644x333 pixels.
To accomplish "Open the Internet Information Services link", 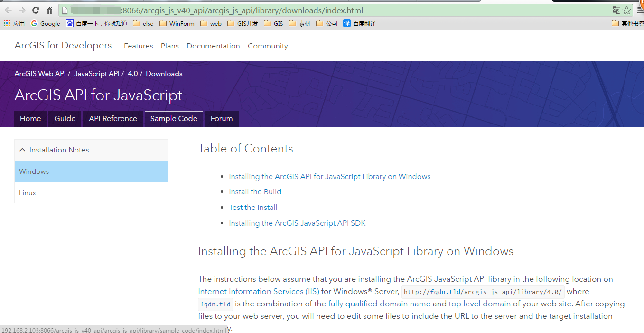I will coord(259,292).
